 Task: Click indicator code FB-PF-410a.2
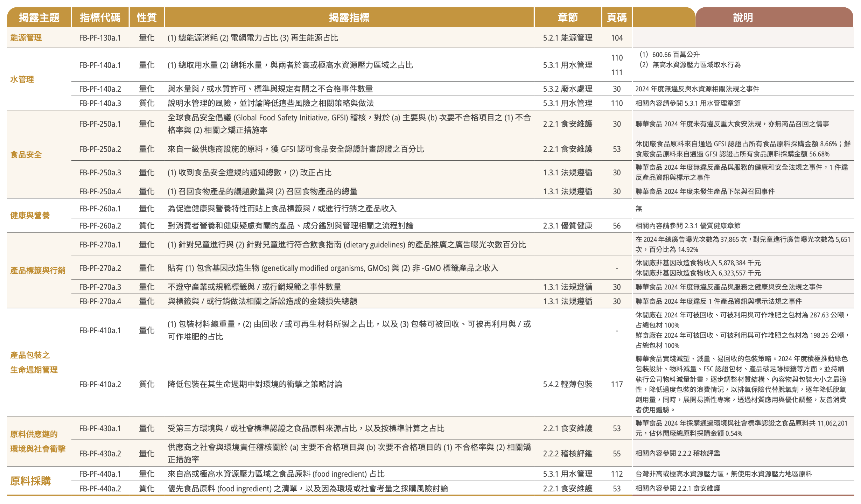click(100, 384)
